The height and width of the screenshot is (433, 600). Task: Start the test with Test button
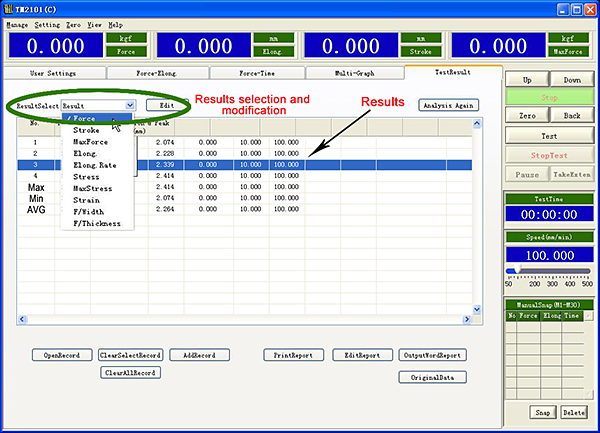tap(549, 135)
